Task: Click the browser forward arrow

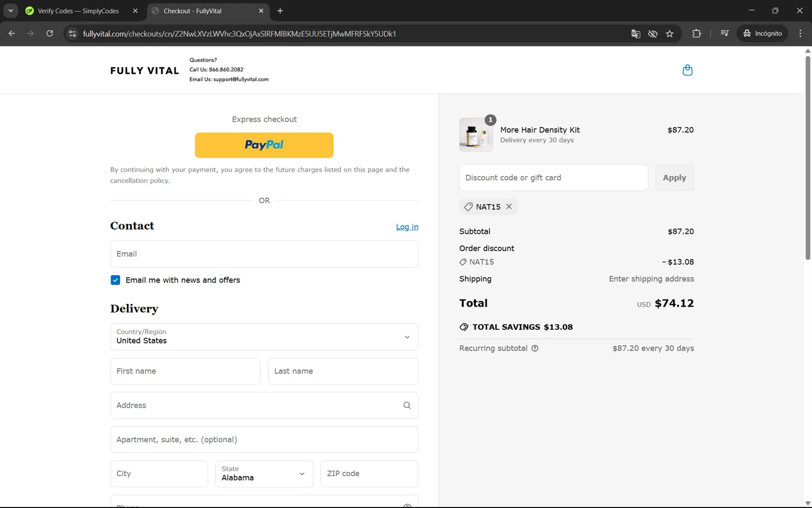Action: [31, 34]
